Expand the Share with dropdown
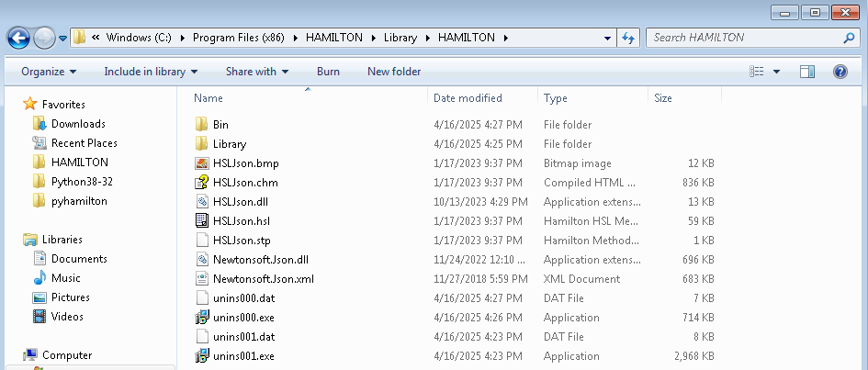868x370 pixels. pyautogui.click(x=257, y=72)
